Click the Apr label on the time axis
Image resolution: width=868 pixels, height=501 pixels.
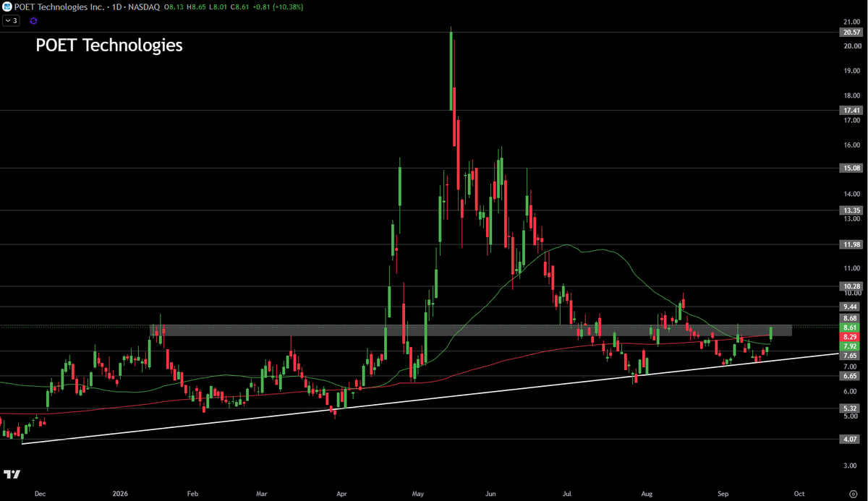coord(341,494)
